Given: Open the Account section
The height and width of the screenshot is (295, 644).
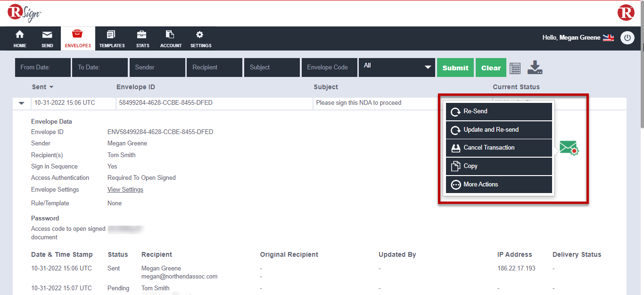Looking at the screenshot, I should 171,39.
